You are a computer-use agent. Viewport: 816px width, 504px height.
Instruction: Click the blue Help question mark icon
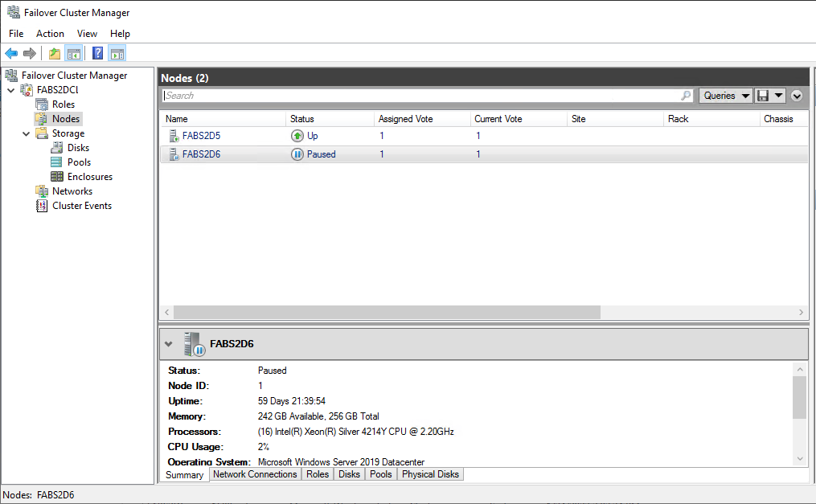[x=97, y=54]
